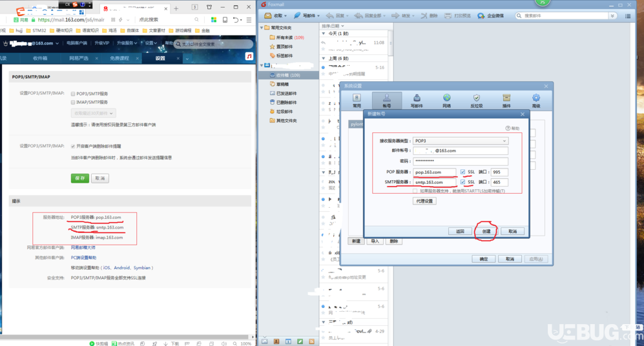Collapse 上周 (6 封) mail group
Screen dimensions: 644x346
click(x=324, y=59)
